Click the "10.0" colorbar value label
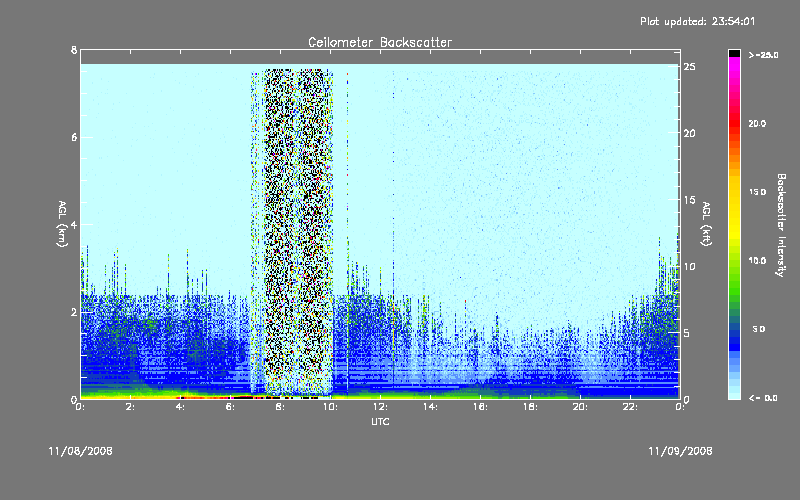This screenshot has width=800, height=500. (757, 260)
